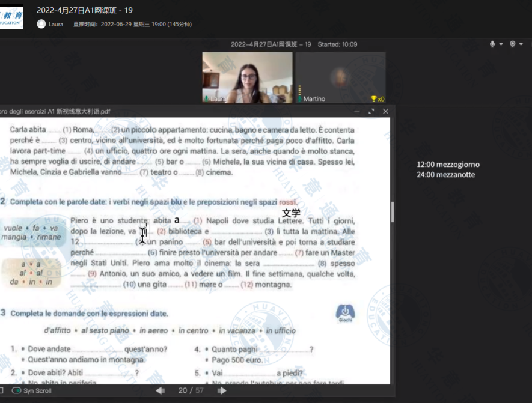Click the yellow trophy icon on Martino's tile
This screenshot has height=403, width=532.
[373, 98]
